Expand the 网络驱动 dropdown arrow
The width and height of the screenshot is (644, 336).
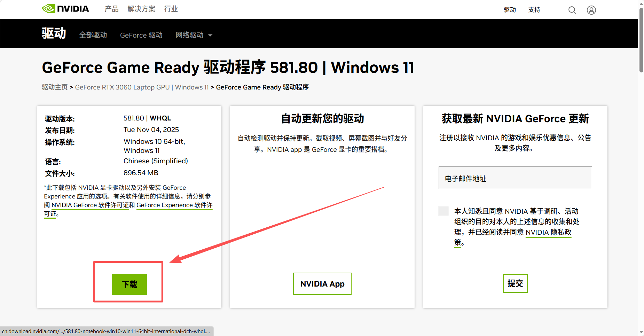[210, 35]
